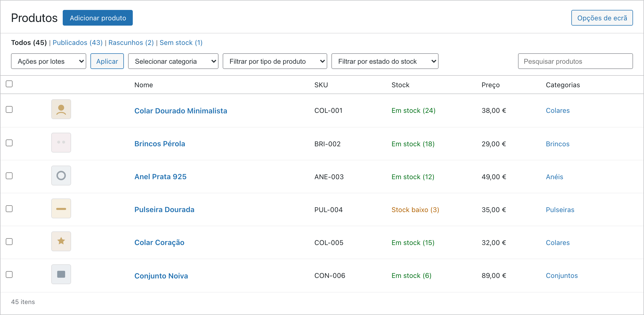Open the Anel Prata 925 ring thumbnail
Viewport: 644px width, 315px height.
click(x=61, y=176)
